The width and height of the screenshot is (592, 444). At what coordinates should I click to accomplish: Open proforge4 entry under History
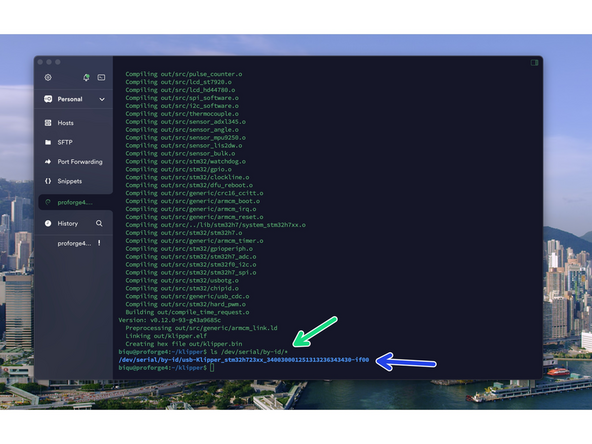coord(74,244)
